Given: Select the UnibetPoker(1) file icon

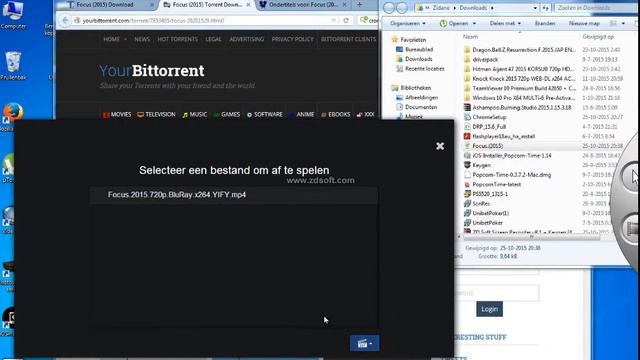Looking at the screenshot, I should coord(467,213).
